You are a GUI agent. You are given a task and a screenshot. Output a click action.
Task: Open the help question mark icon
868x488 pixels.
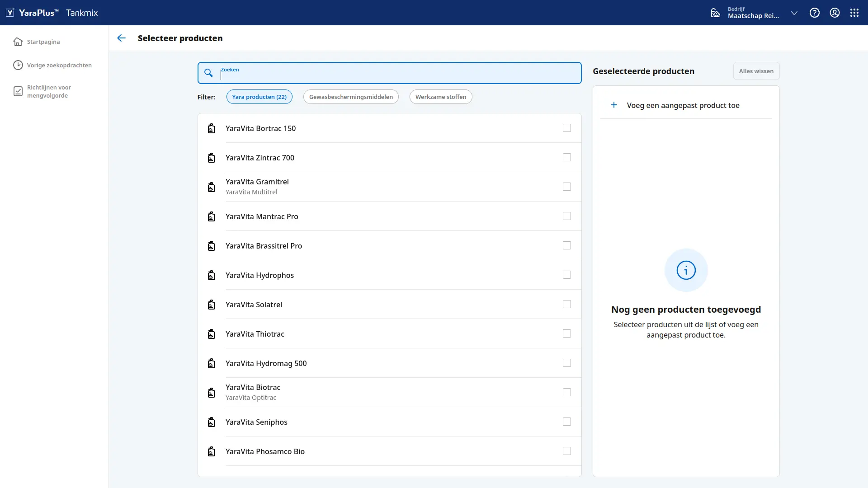(x=814, y=13)
